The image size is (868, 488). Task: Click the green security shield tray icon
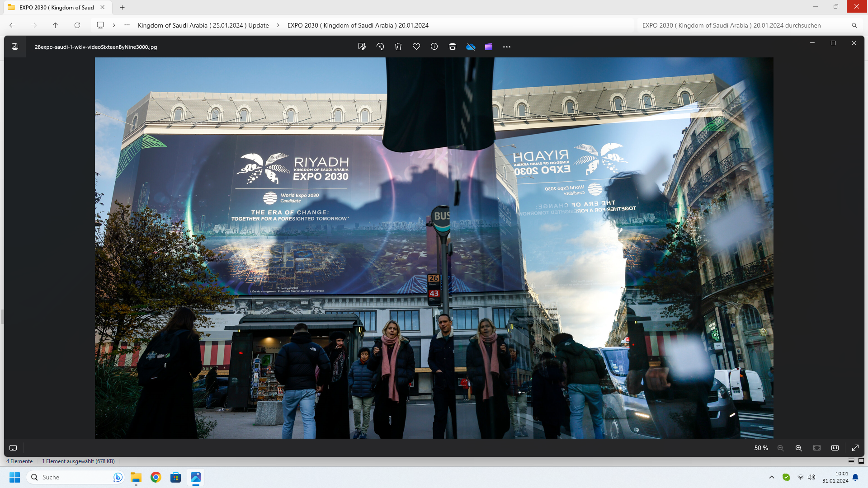coord(786,477)
